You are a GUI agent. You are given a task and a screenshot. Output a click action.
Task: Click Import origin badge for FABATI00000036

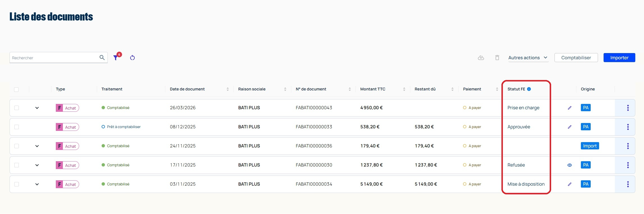coord(590,146)
